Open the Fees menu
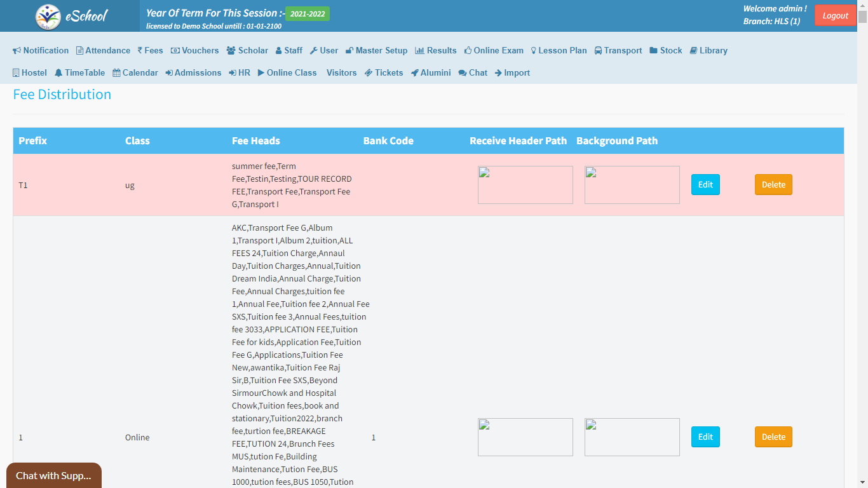 click(x=150, y=51)
